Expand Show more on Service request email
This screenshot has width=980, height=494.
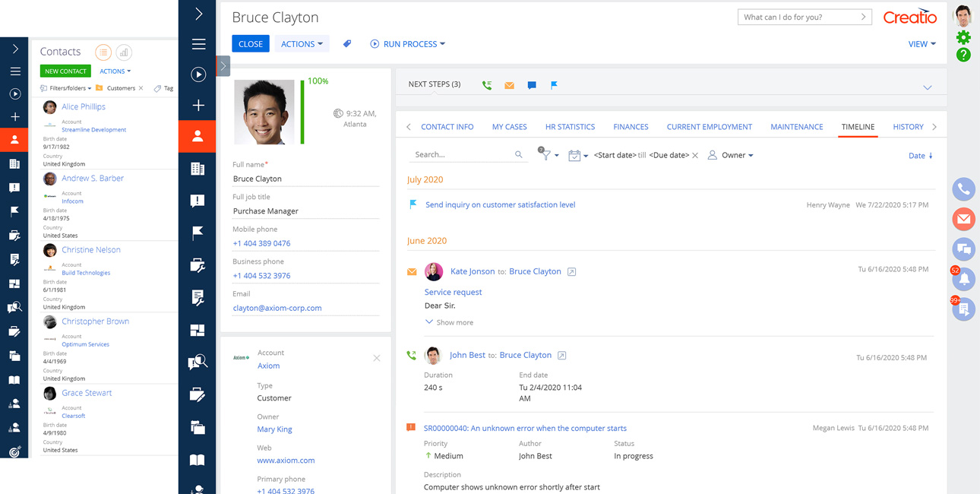tap(449, 322)
